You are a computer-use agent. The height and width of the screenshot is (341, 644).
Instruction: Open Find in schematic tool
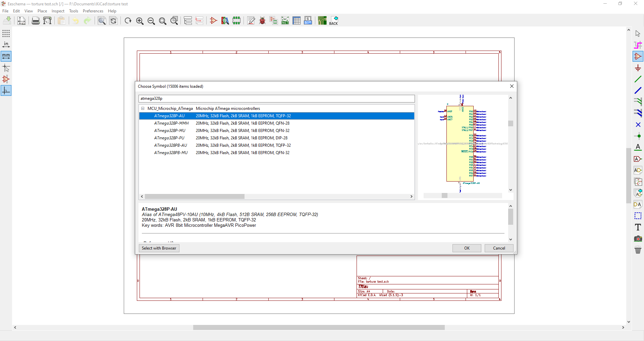pos(102,21)
